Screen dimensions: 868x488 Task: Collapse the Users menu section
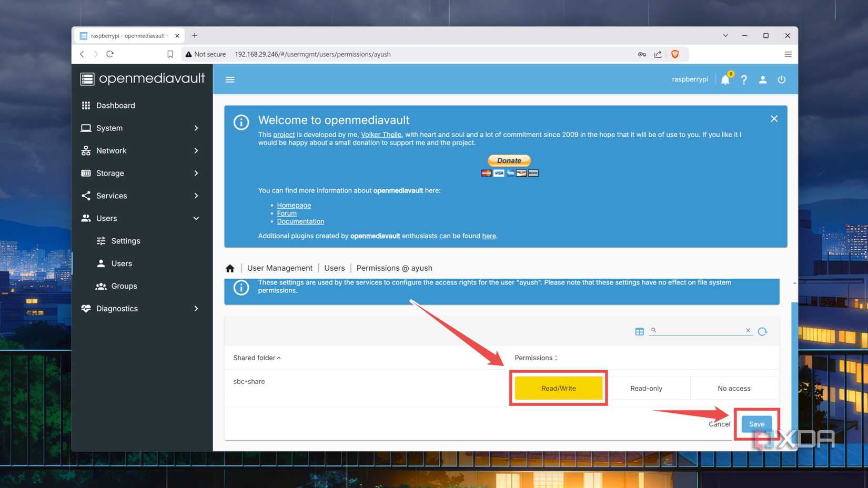[142, 218]
